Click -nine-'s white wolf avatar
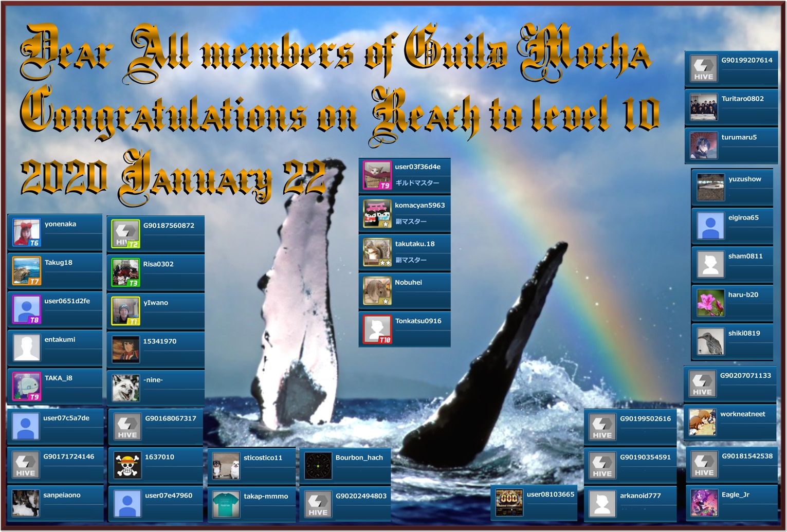Screen dimensions: 787x532 coord(126,388)
